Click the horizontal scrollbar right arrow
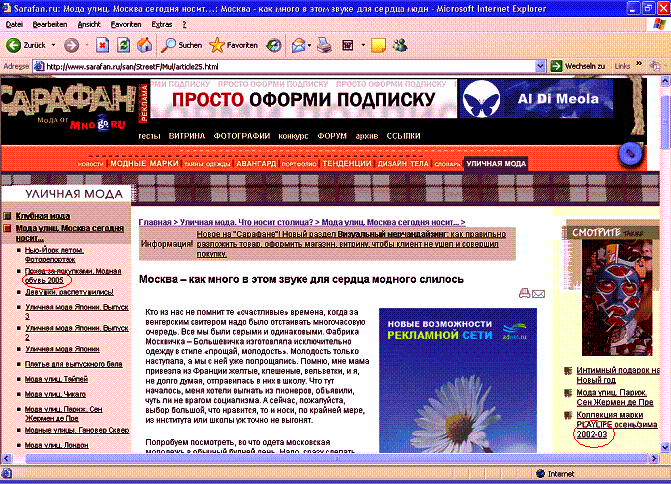The height and width of the screenshot is (484, 671). [x=653, y=458]
